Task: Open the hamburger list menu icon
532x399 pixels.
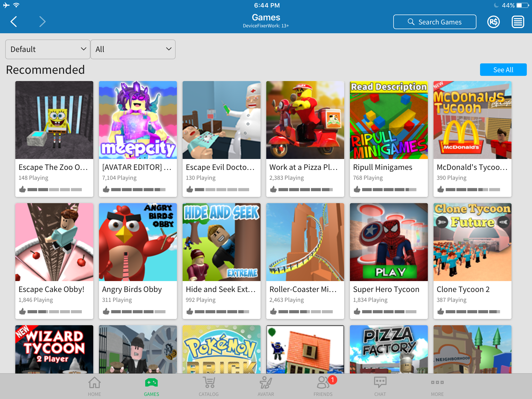Action: [x=518, y=22]
